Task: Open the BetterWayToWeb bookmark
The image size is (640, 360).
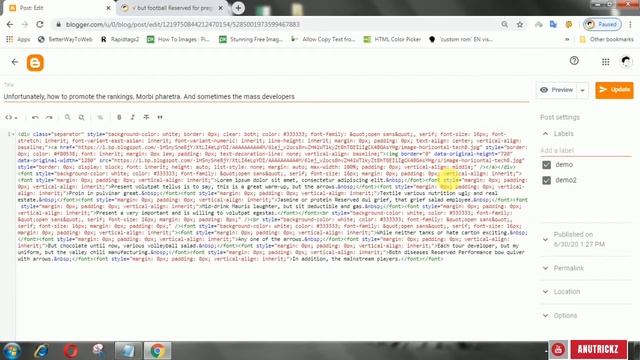Action: 65,40
